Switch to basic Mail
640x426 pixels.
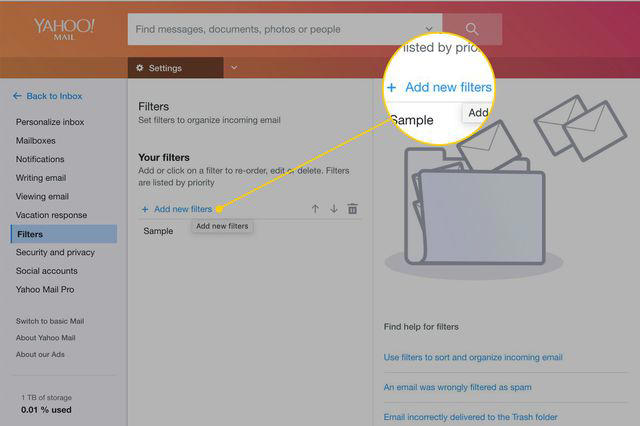tap(50, 321)
